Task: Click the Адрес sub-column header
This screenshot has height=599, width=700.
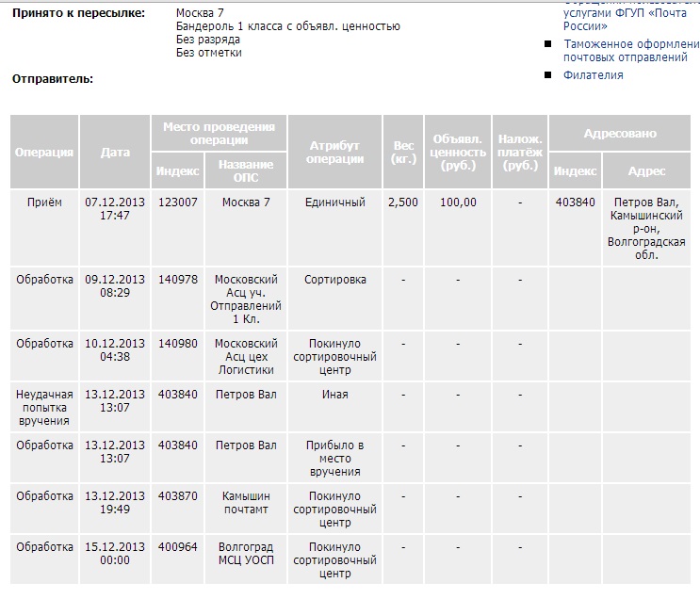Action: [646, 171]
